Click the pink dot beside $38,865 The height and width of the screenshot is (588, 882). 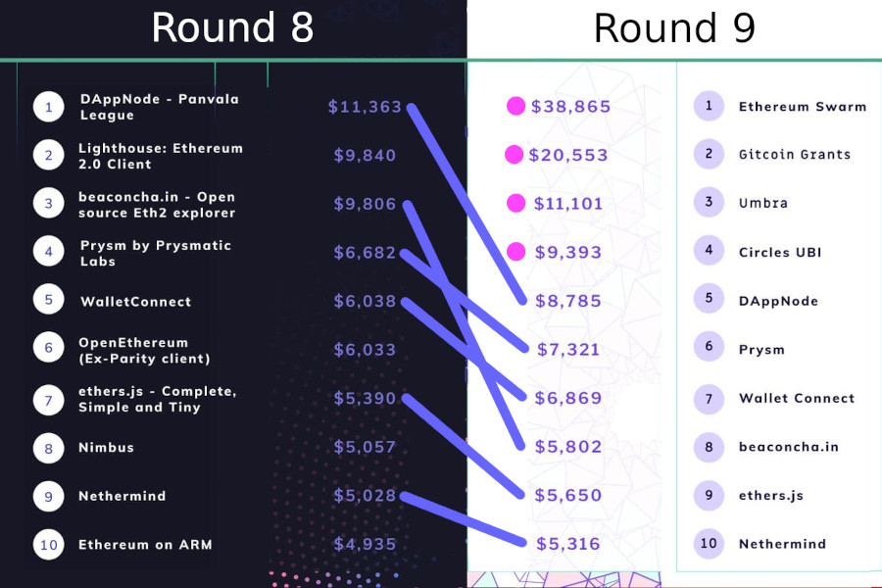click(x=516, y=107)
